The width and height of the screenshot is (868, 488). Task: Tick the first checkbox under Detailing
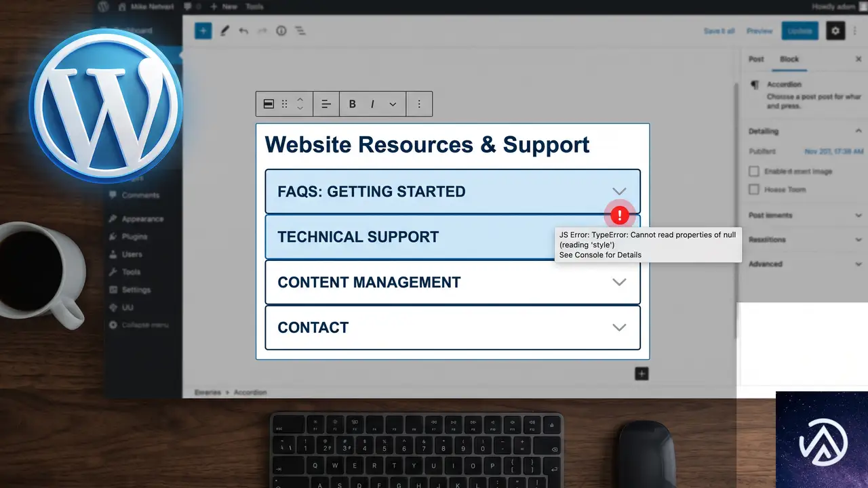[x=753, y=171]
